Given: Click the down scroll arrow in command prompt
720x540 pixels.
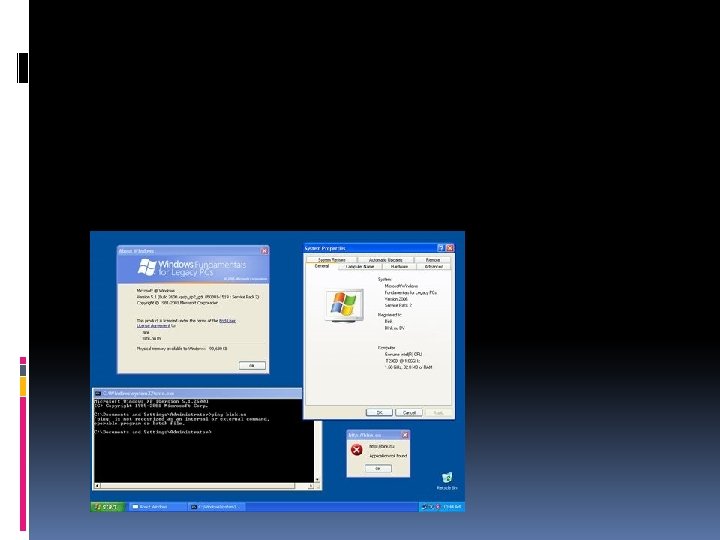Looking at the screenshot, I should pyautogui.click(x=318, y=479).
